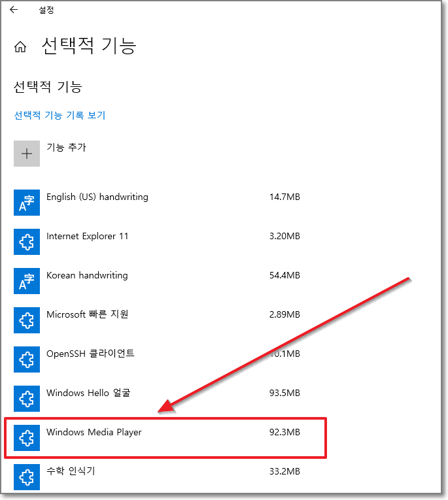Click the 54.4MB size value
Image resolution: width=448 pixels, height=500 pixels.
pos(284,276)
